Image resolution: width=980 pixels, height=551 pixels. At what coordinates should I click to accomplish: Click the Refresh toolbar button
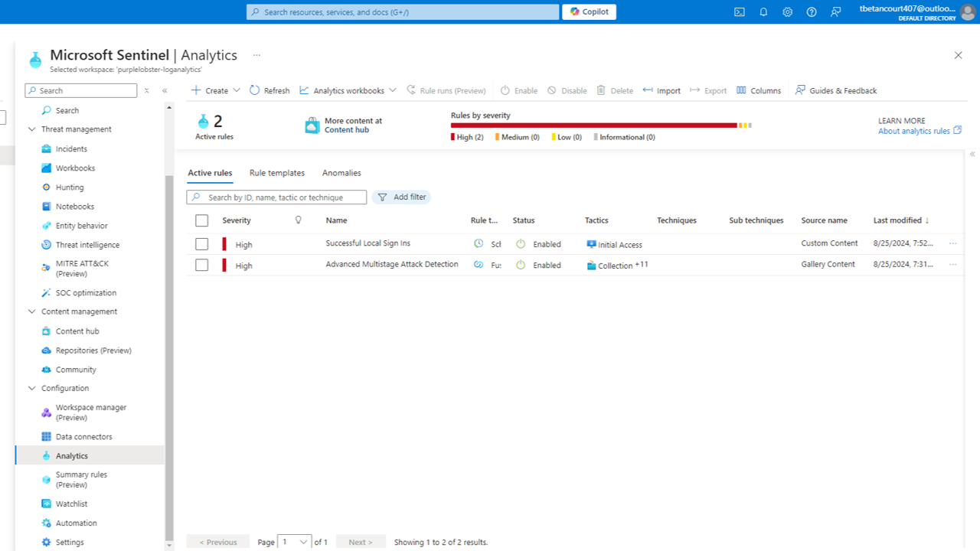click(x=269, y=90)
